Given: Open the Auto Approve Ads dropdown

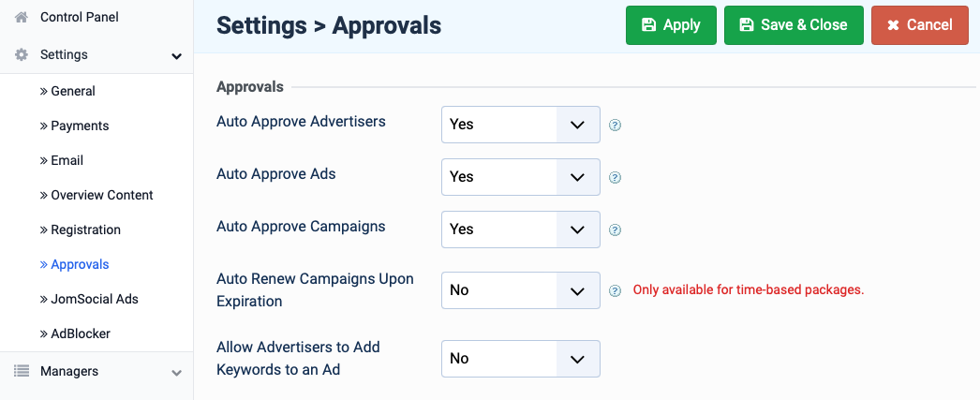Looking at the screenshot, I should coord(521,177).
